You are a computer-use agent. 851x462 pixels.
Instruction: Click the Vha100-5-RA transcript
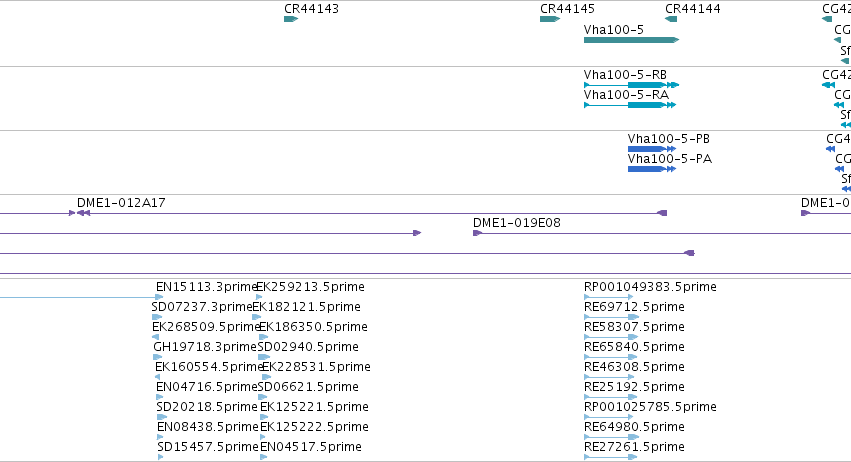[630, 105]
